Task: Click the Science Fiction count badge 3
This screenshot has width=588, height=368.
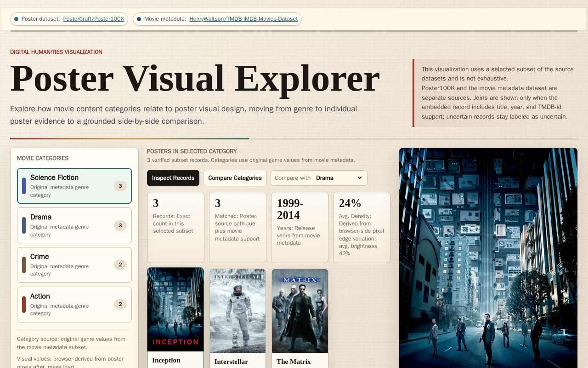Action: click(120, 186)
